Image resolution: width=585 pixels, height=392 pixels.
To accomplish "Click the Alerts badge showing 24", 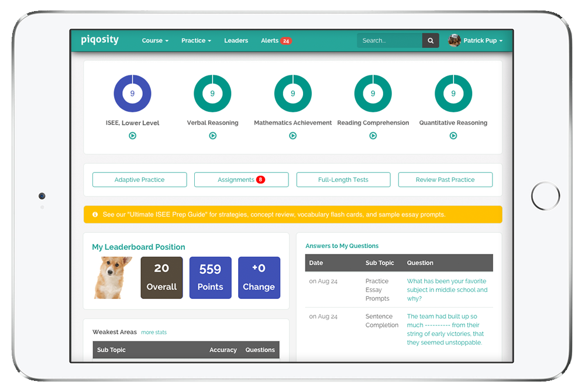I will click(x=285, y=41).
